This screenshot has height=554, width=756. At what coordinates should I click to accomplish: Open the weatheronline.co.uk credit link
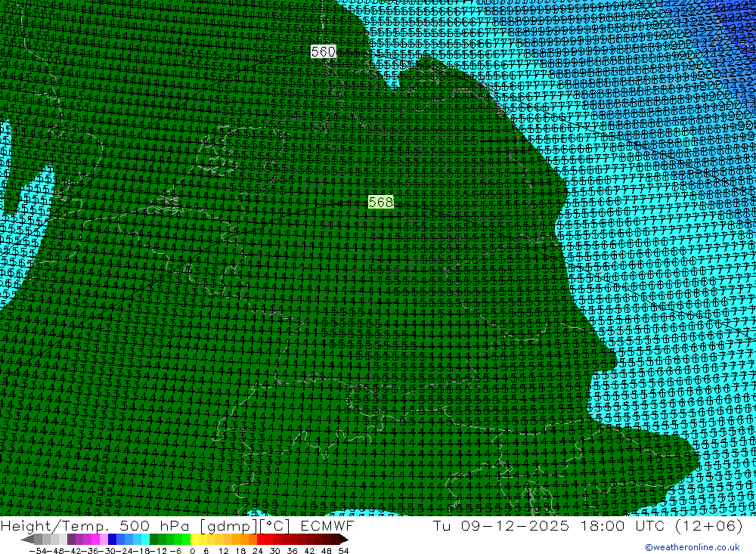click(x=692, y=547)
